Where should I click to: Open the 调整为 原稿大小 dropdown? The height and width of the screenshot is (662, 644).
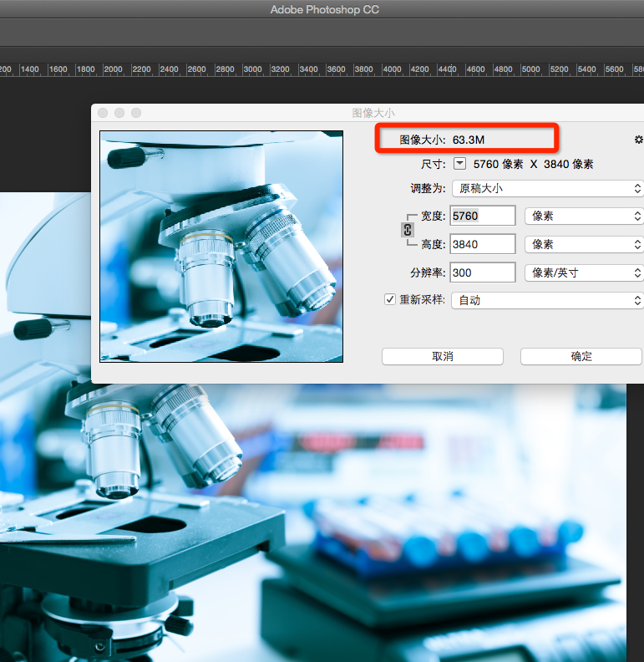(548, 188)
